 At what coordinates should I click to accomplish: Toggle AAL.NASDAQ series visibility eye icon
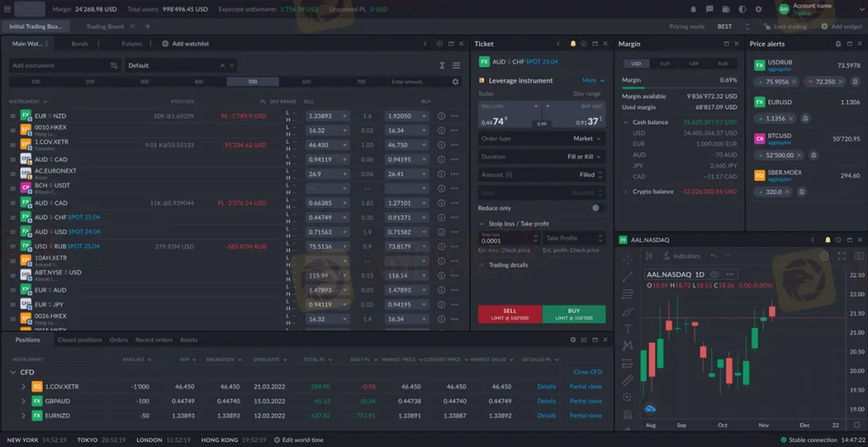pyautogui.click(x=714, y=274)
